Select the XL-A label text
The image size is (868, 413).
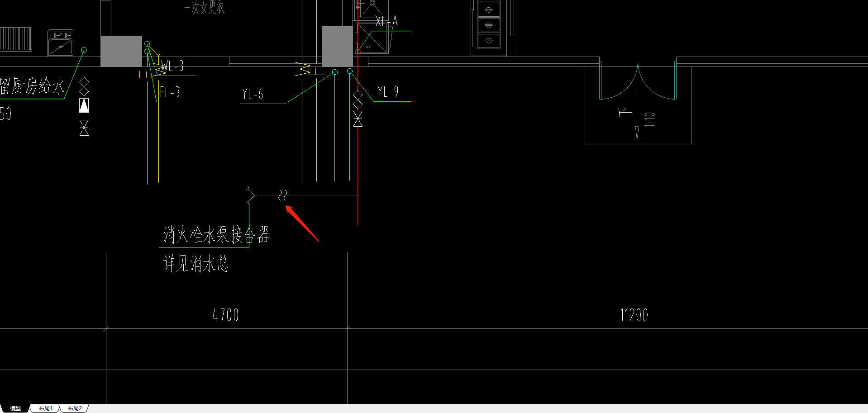click(386, 21)
